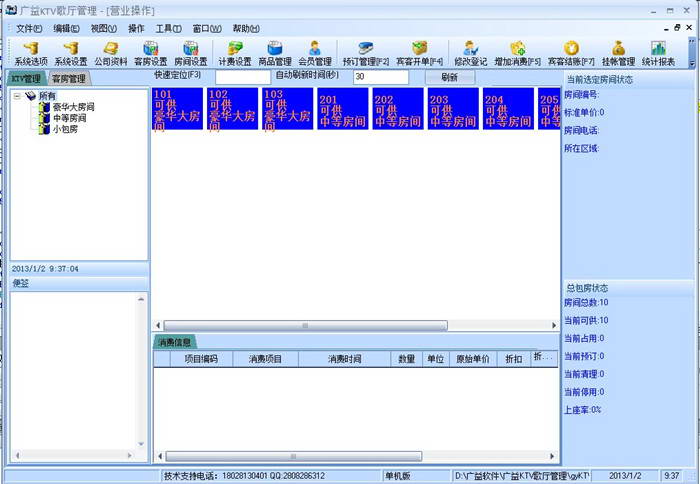Open 系统设置 toolbar icon
700x484 pixels.
tap(71, 54)
